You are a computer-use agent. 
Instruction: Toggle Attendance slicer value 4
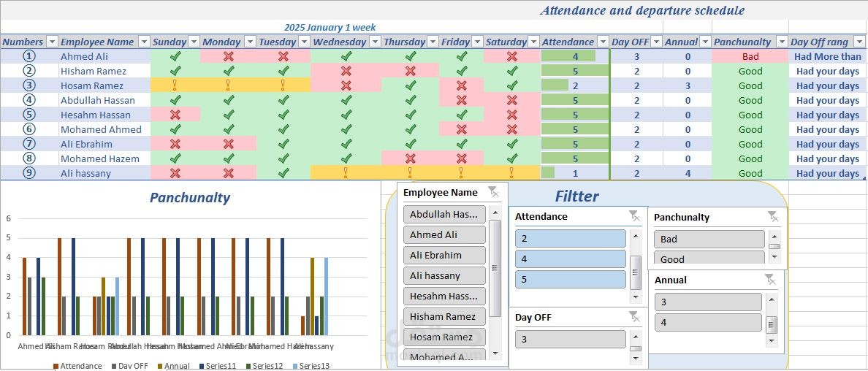pos(570,259)
